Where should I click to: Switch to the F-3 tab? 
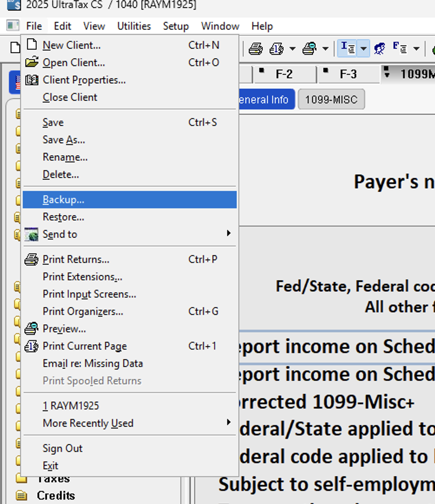(x=349, y=74)
